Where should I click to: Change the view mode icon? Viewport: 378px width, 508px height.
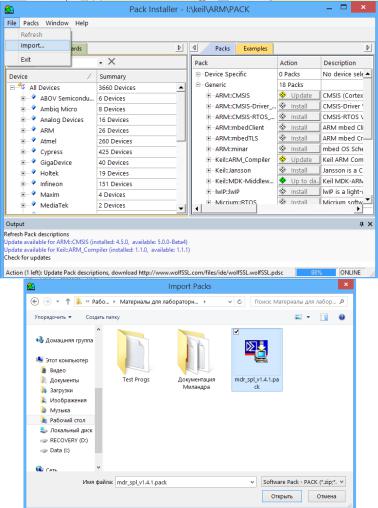click(298, 317)
